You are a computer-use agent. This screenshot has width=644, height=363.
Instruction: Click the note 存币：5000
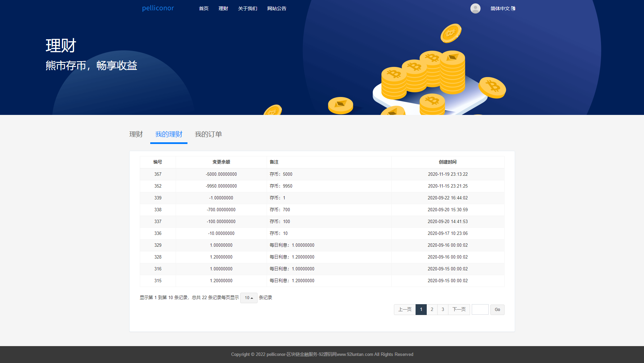tap(281, 174)
